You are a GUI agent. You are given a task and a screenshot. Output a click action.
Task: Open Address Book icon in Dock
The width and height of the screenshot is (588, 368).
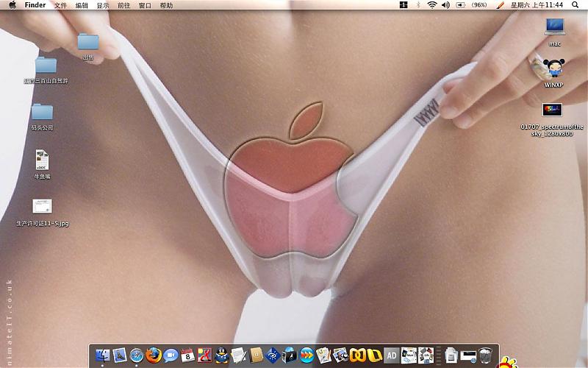click(x=257, y=355)
